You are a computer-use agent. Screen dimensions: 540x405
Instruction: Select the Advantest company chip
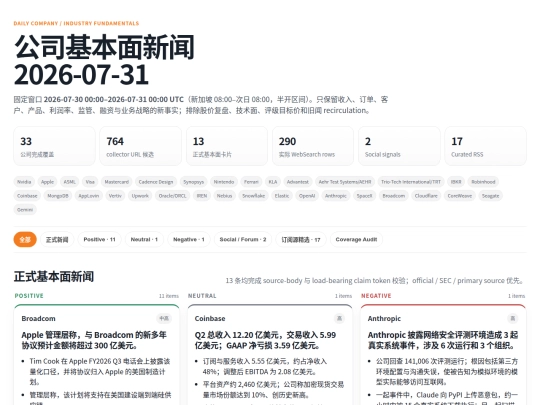point(298,182)
